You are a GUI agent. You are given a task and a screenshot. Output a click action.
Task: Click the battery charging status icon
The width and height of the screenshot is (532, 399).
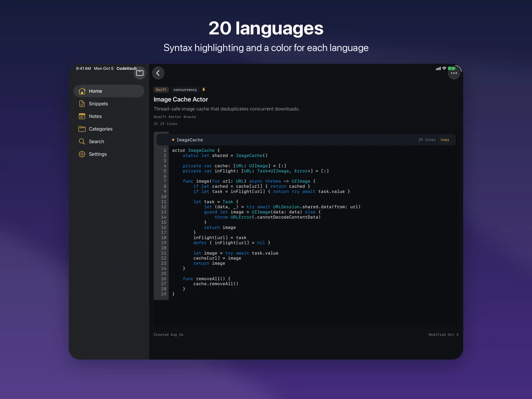[452, 68]
